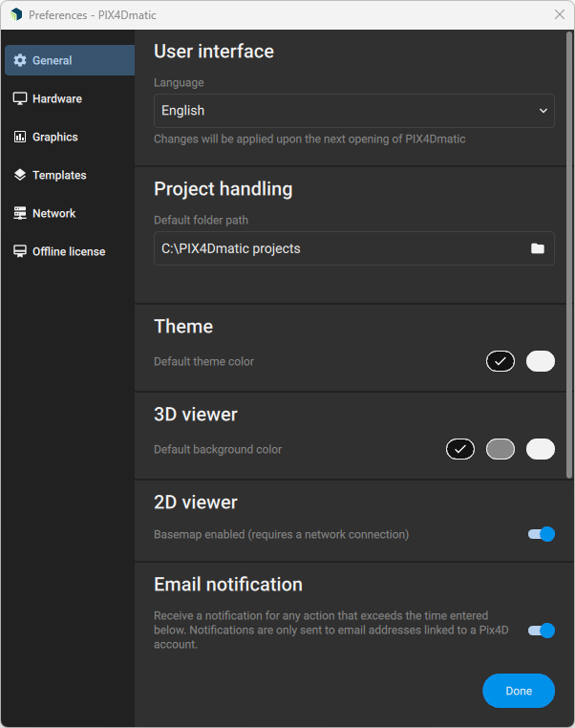Close the Preferences window
Screen dimensions: 575x728
pos(560,15)
